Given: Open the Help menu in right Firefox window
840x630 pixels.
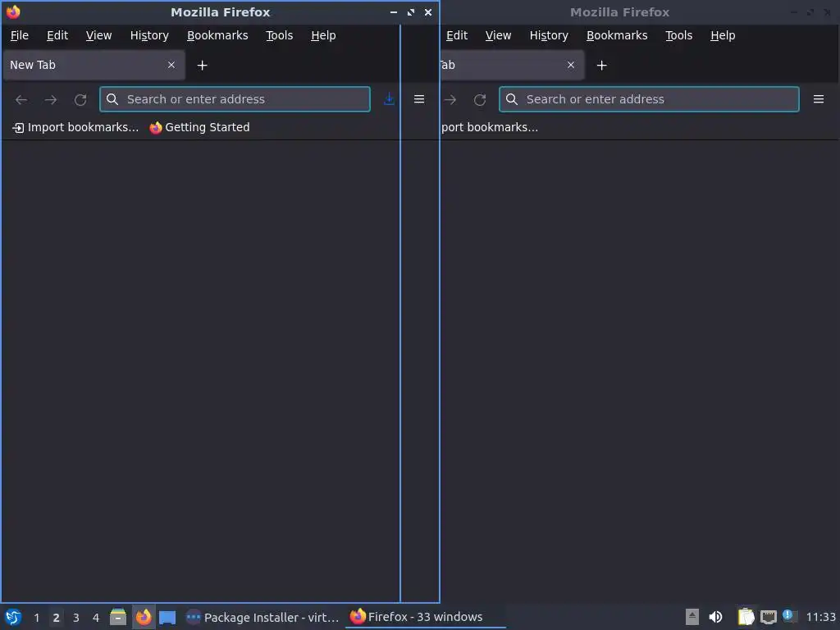Looking at the screenshot, I should [723, 35].
